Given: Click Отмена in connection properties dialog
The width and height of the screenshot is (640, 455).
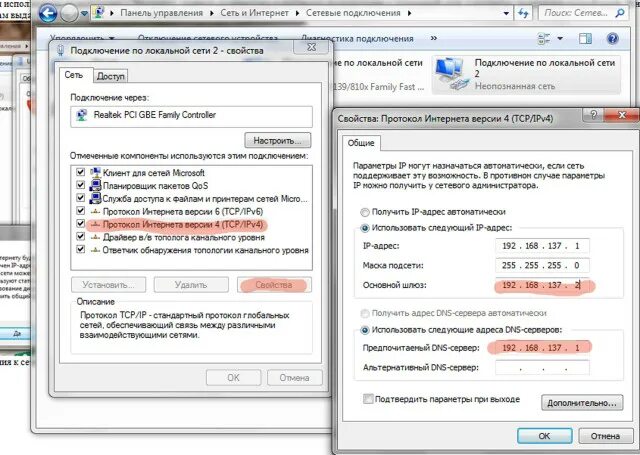Looking at the screenshot, I should pos(294,377).
